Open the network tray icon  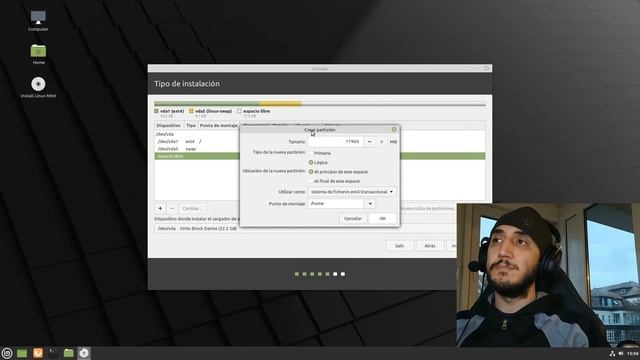tap(612, 353)
